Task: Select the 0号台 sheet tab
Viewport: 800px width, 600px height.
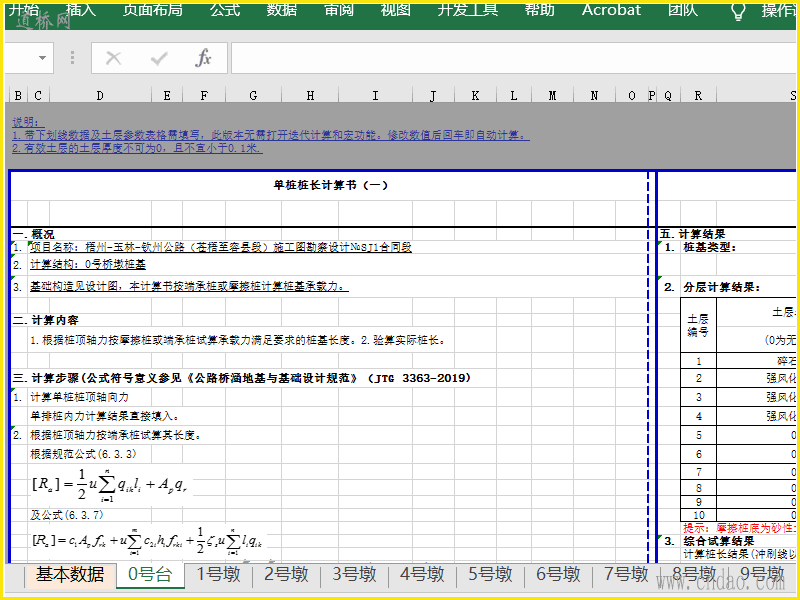Action: pos(150,574)
